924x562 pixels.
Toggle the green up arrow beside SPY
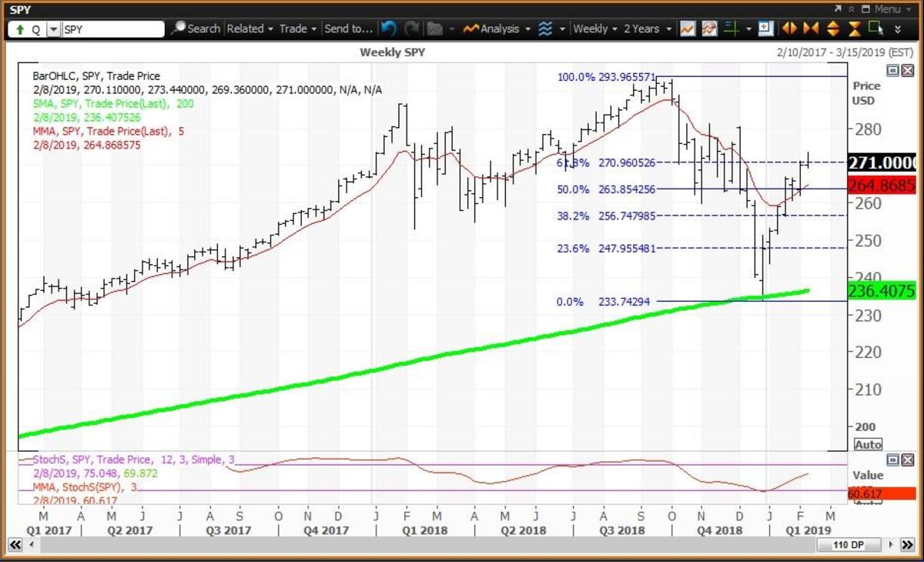pyautogui.click(x=19, y=28)
